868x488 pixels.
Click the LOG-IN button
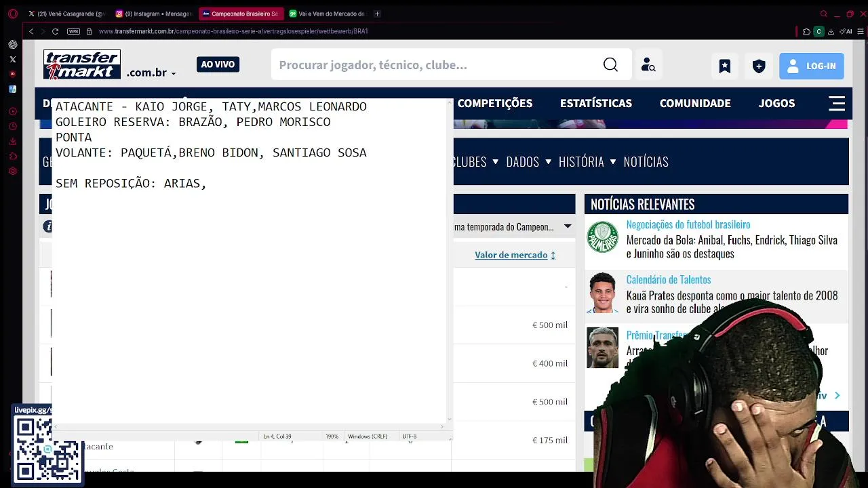coord(811,66)
